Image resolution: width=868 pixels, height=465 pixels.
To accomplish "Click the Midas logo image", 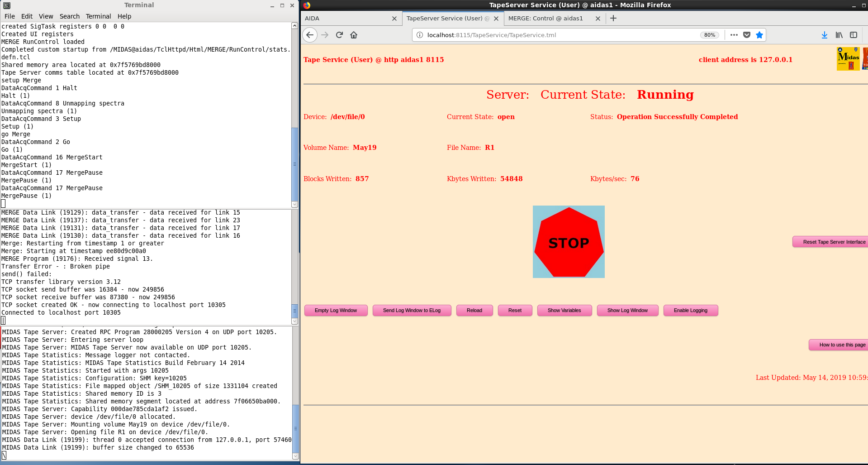I will [x=848, y=59].
